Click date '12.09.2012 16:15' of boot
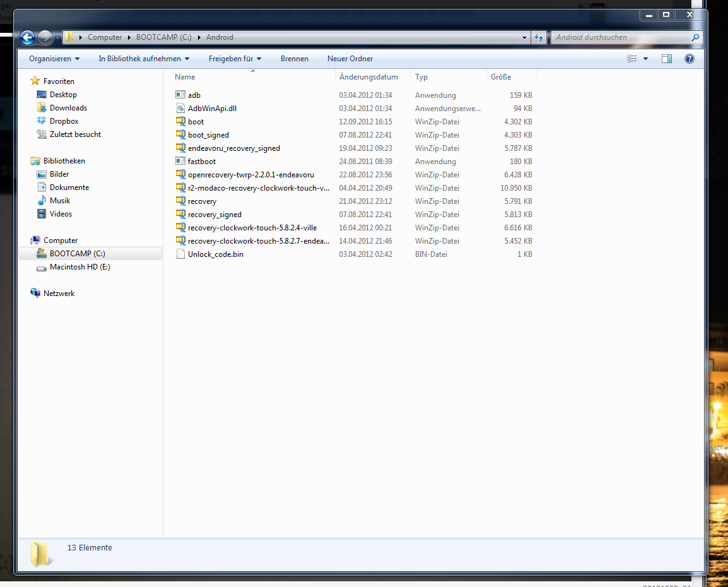 [365, 122]
